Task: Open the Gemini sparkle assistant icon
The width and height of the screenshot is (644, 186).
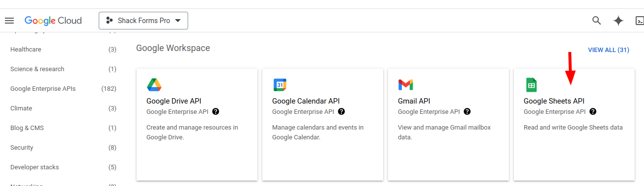Action: 618,21
